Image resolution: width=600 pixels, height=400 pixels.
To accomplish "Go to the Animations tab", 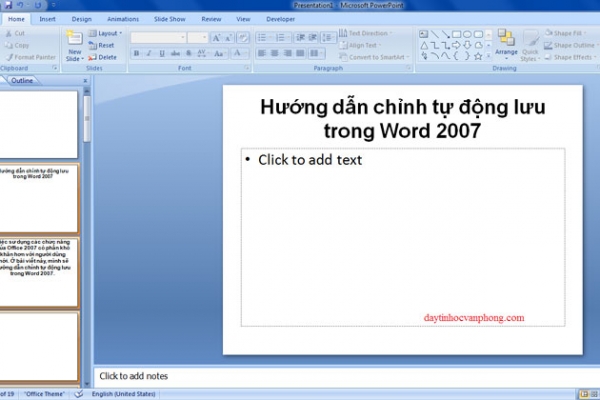I will (x=123, y=19).
